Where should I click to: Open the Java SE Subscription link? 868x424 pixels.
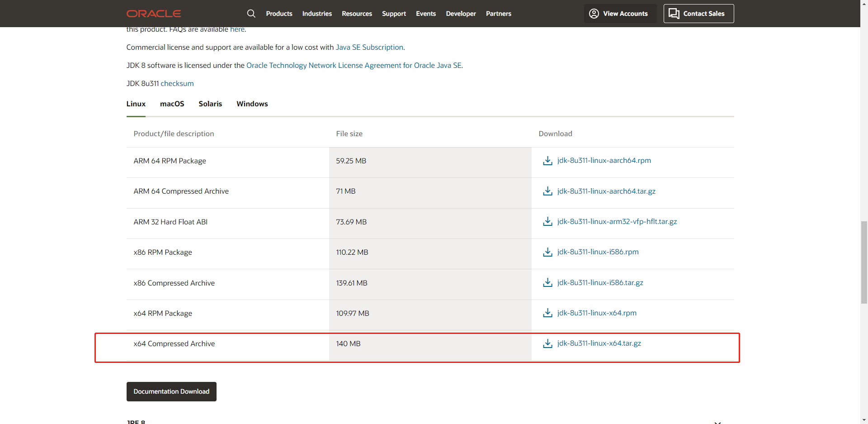coord(369,47)
